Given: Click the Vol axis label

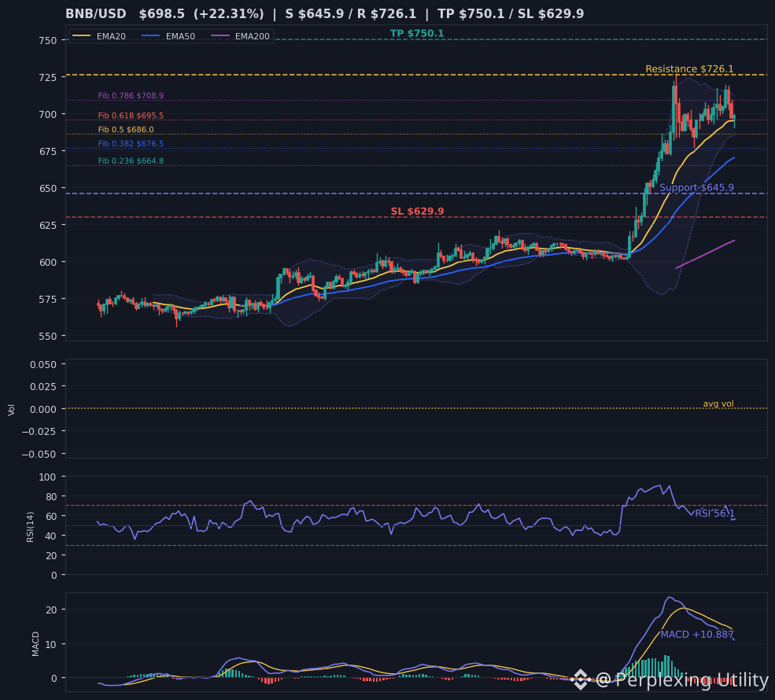Looking at the screenshot, I should [x=11, y=410].
